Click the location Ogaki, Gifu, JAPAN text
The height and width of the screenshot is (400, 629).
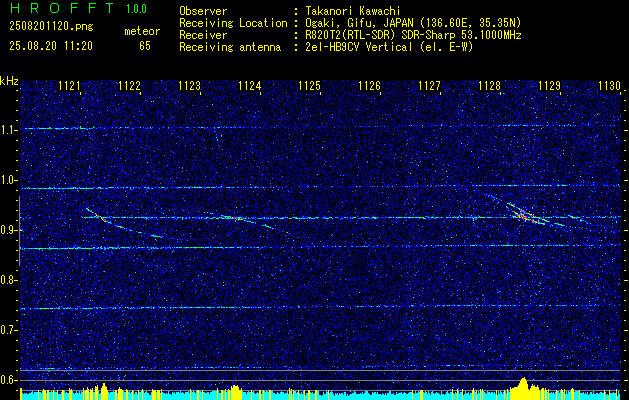[414, 23]
